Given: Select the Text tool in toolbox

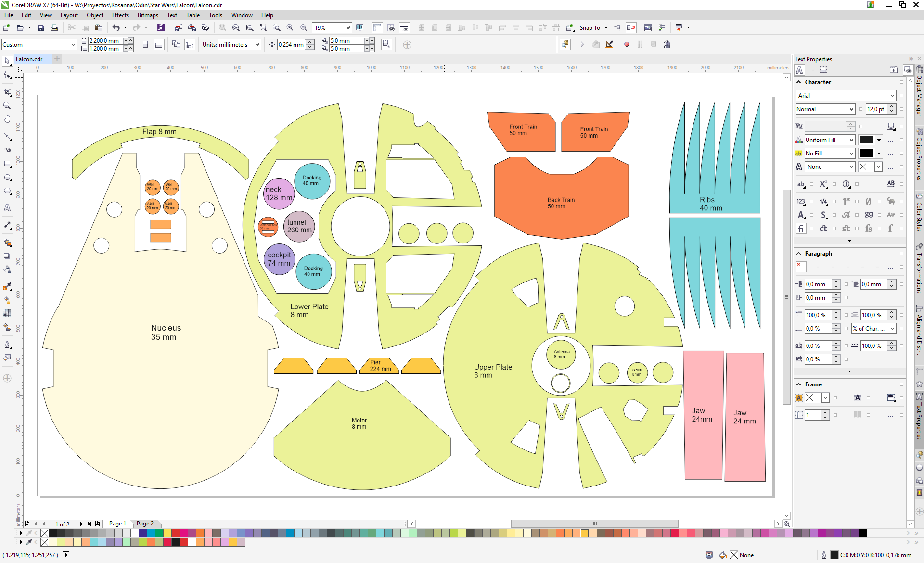Looking at the screenshot, I should tap(7, 208).
